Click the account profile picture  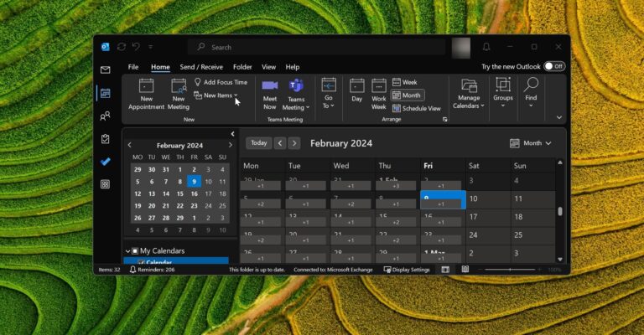[x=461, y=48]
